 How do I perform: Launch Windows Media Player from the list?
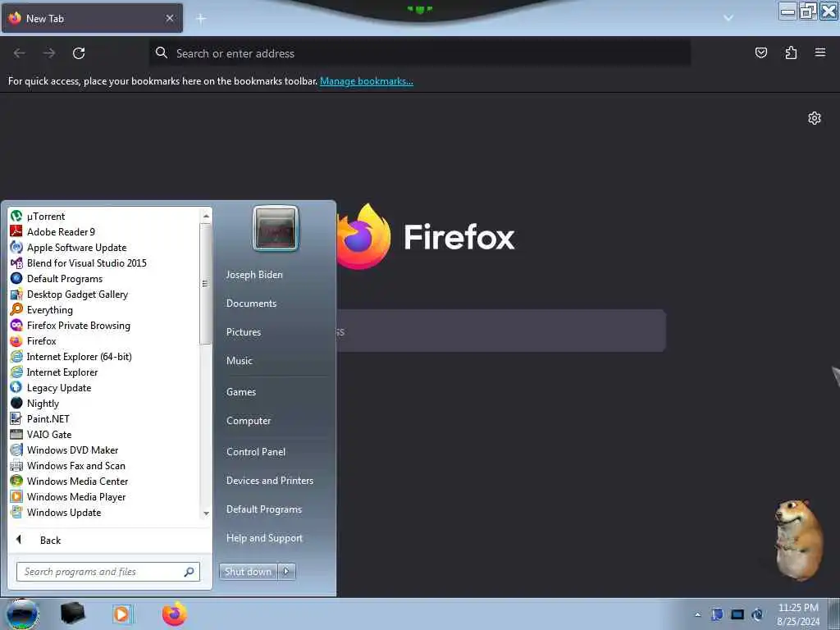(x=103, y=496)
